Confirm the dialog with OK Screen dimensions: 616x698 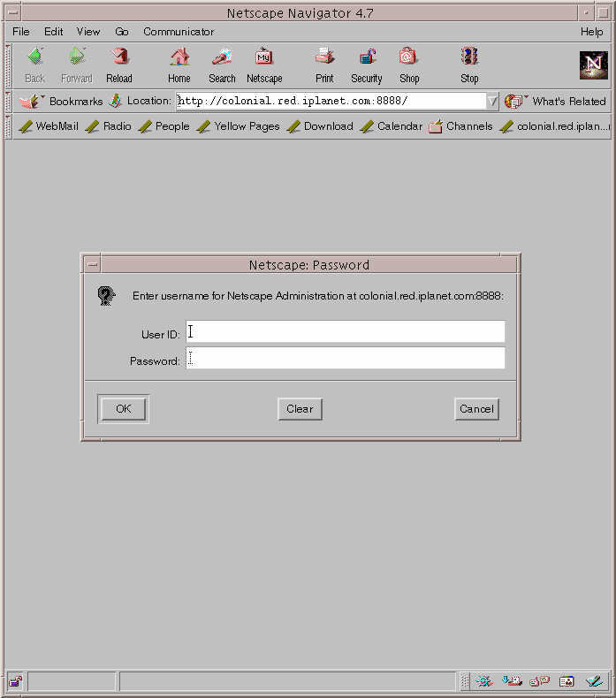click(x=124, y=409)
